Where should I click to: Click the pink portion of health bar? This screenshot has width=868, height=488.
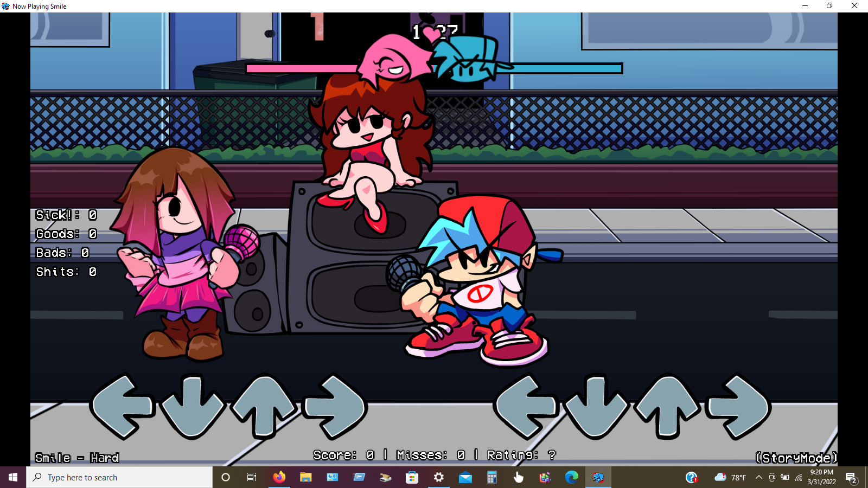pyautogui.click(x=301, y=68)
